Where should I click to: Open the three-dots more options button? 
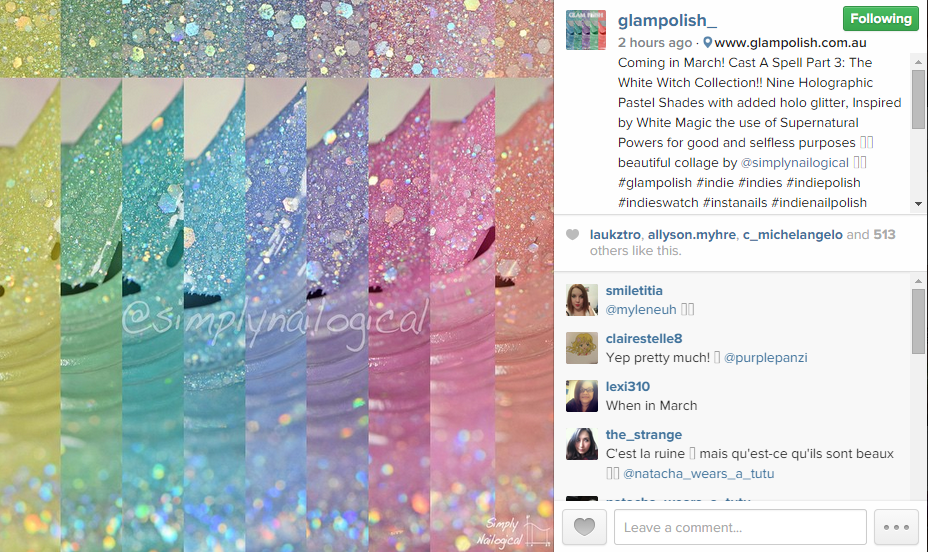(x=896, y=527)
